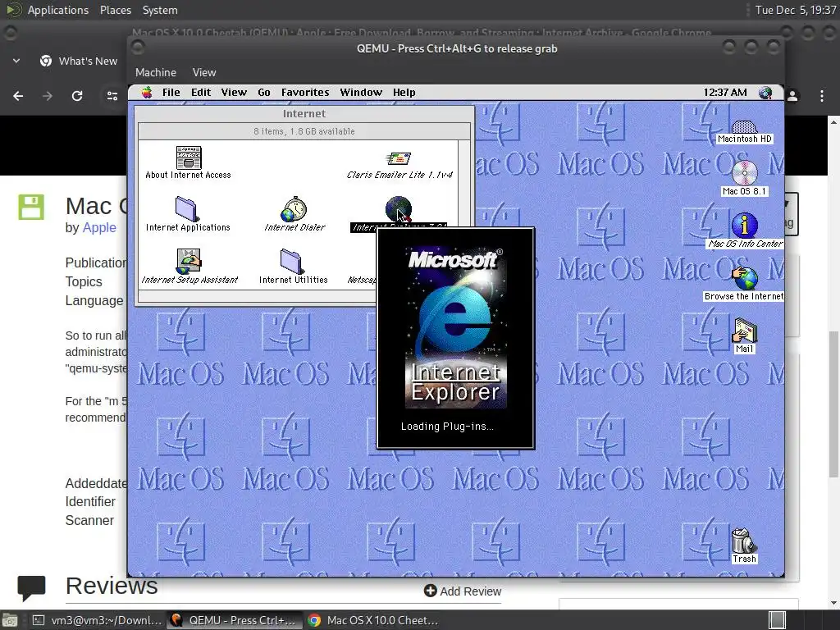Expand Chrome tab search chevron
Viewport: 840px width, 630px height.
pyautogui.click(x=16, y=61)
